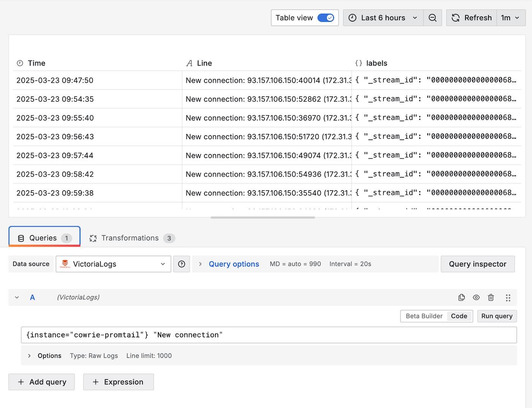Click the line cell with port 54936
The height and width of the screenshot is (408, 532).
(x=267, y=174)
